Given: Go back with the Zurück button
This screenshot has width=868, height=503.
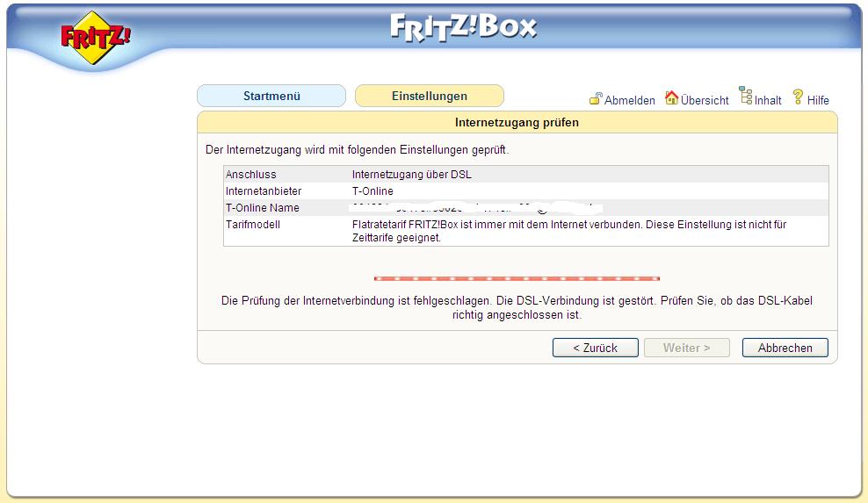Looking at the screenshot, I should pyautogui.click(x=595, y=348).
